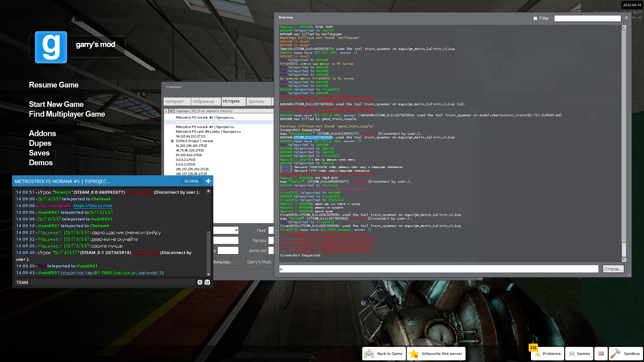Sort servers by password lock column
Screen dimensions: 644x362
tap(166, 111)
